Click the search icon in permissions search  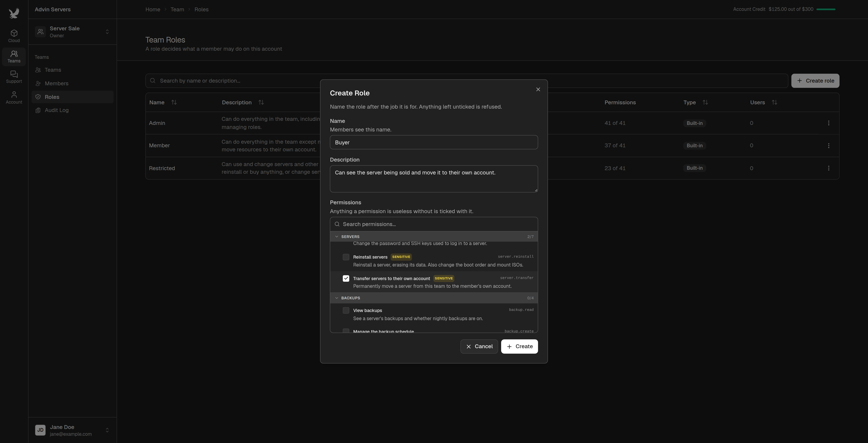pyautogui.click(x=337, y=224)
